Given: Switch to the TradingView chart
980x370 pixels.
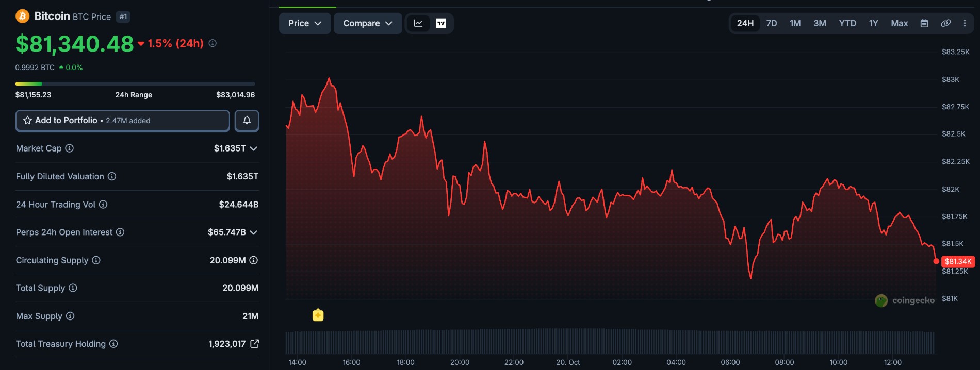Looking at the screenshot, I should [x=441, y=23].
